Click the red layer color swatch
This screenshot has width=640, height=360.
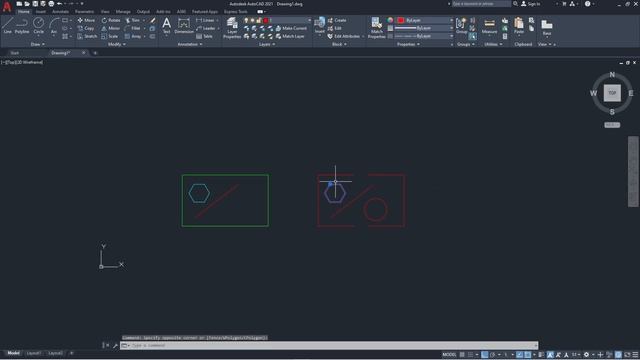(x=266, y=20)
